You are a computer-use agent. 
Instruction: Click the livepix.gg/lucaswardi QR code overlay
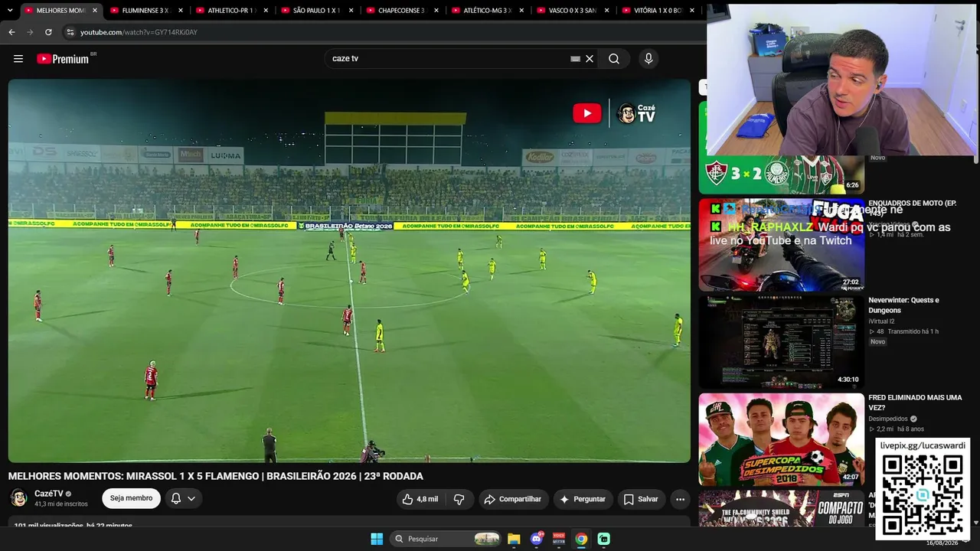pos(923,488)
